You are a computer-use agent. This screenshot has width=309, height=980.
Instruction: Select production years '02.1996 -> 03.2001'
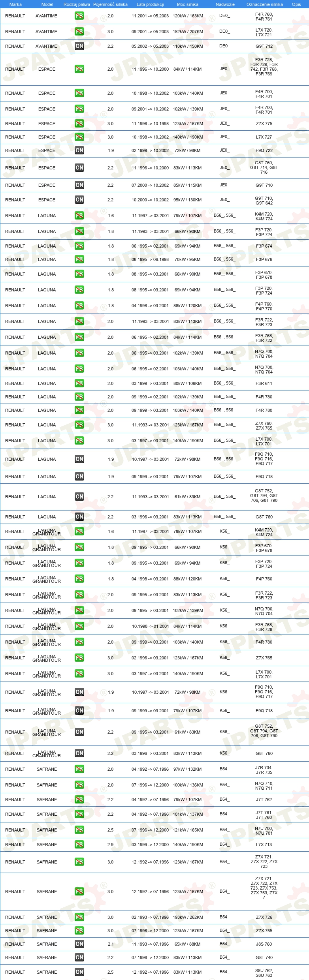point(150,658)
